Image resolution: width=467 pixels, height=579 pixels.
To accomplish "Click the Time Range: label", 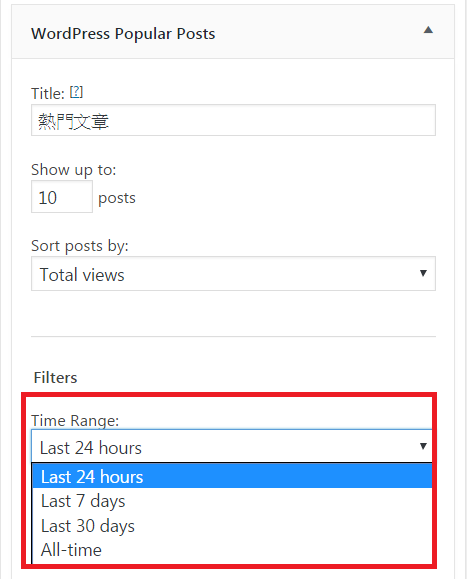I will pos(75,421).
